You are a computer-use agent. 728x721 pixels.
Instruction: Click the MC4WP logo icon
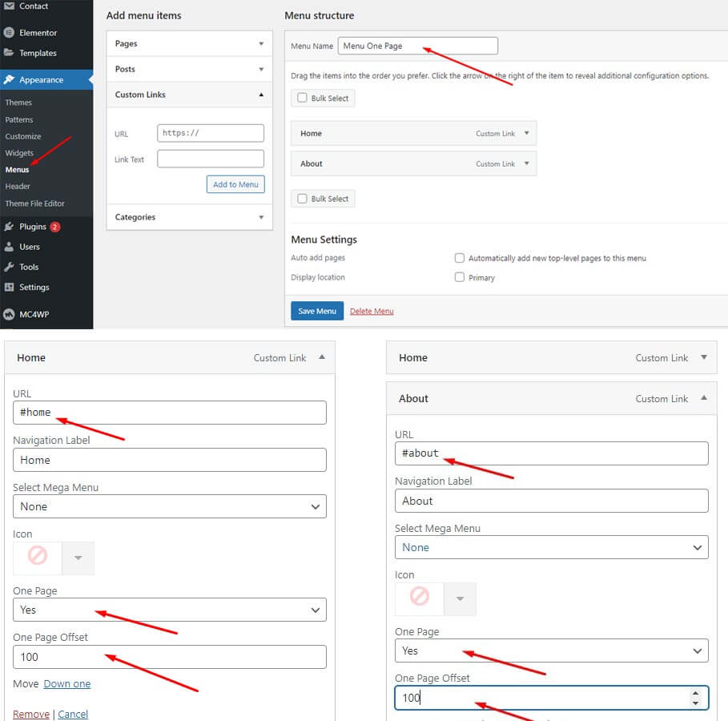tap(9, 315)
